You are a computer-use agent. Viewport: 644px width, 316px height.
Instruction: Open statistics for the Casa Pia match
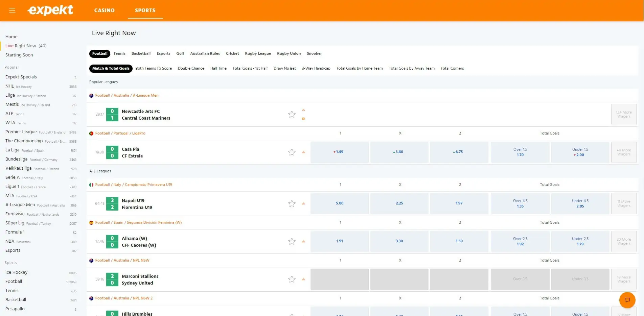click(303, 152)
